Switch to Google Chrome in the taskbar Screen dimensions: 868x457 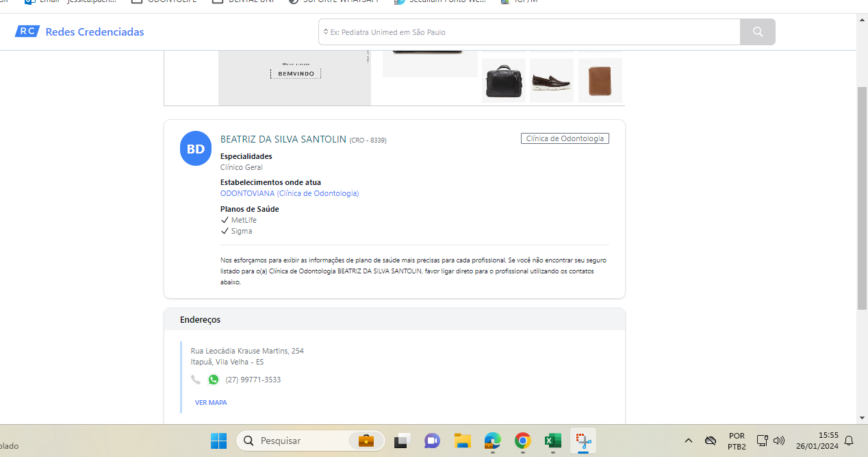(523, 441)
